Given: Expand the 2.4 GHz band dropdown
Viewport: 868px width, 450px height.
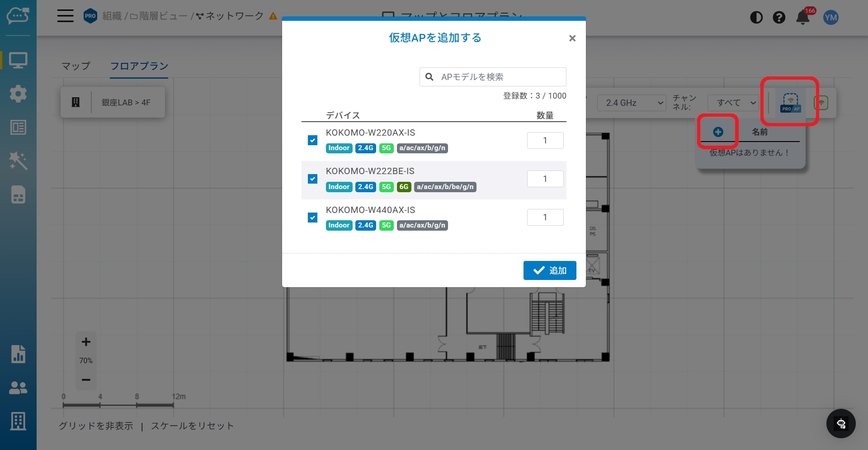Looking at the screenshot, I should tap(632, 103).
